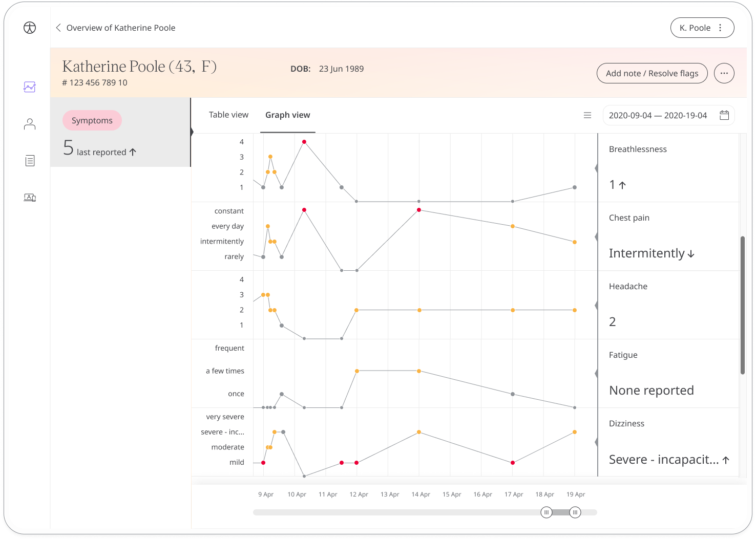Click red Breathlessness peak point on 10 Apr
The image size is (756, 540).
pos(304,142)
